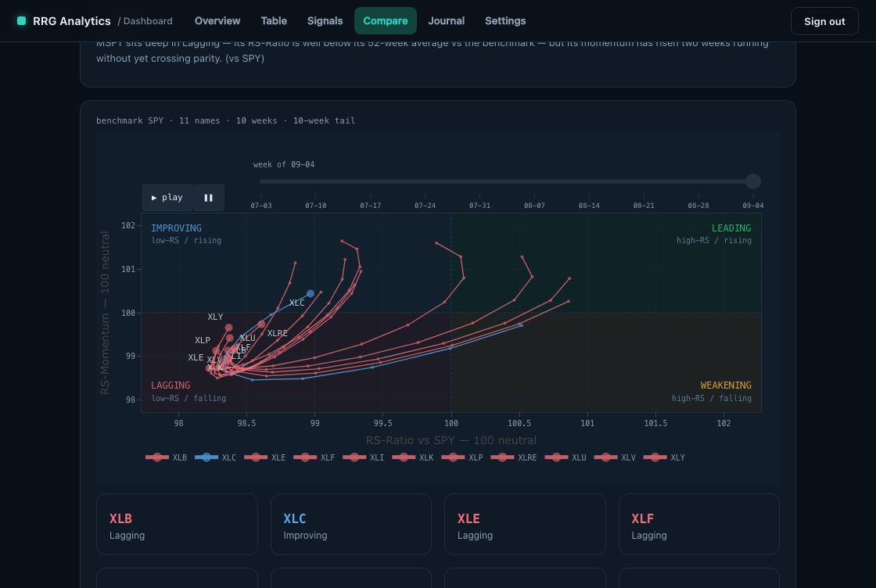876x588 pixels.
Task: Jump to the 08-28 timeline tick
Action: (x=698, y=206)
